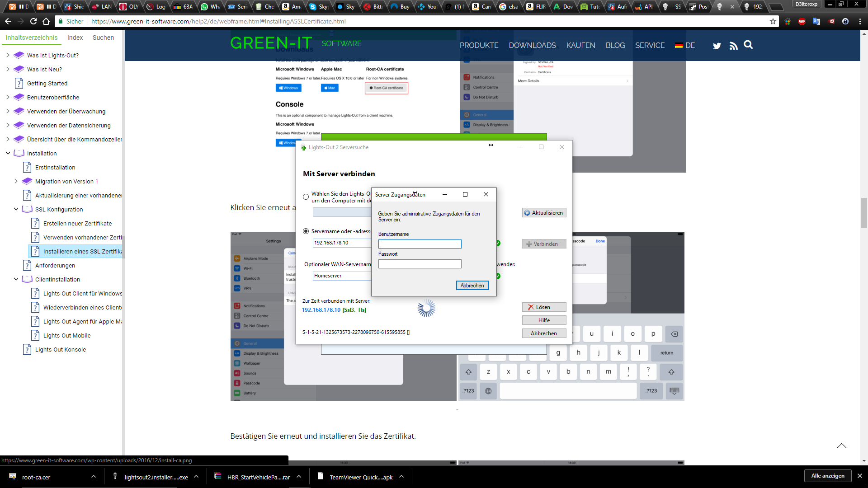Click 'Alle anzeigen' in downloads bar

[x=828, y=476]
